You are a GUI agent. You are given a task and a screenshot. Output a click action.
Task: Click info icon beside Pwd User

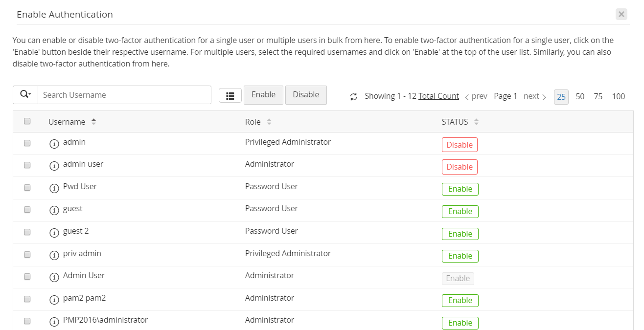(x=54, y=188)
